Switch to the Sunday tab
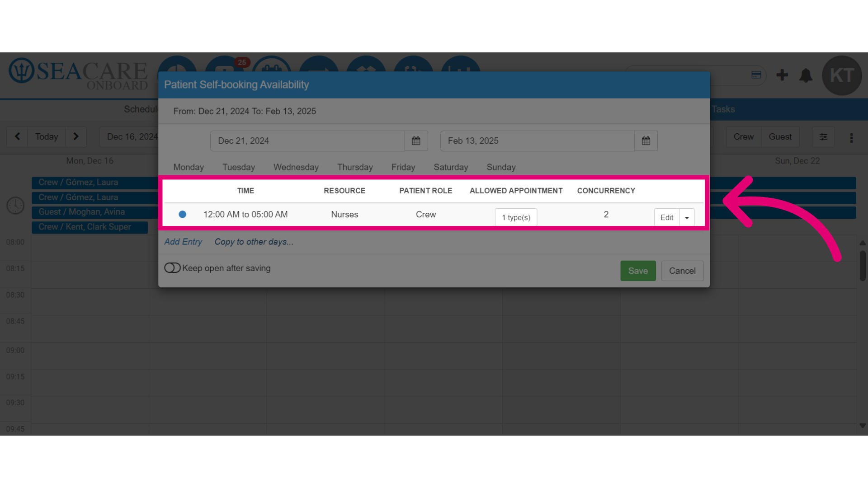 pos(501,167)
